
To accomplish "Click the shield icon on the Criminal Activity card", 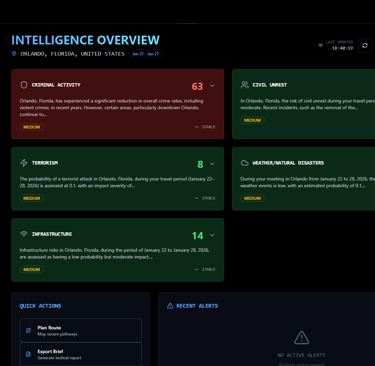I will tap(24, 85).
